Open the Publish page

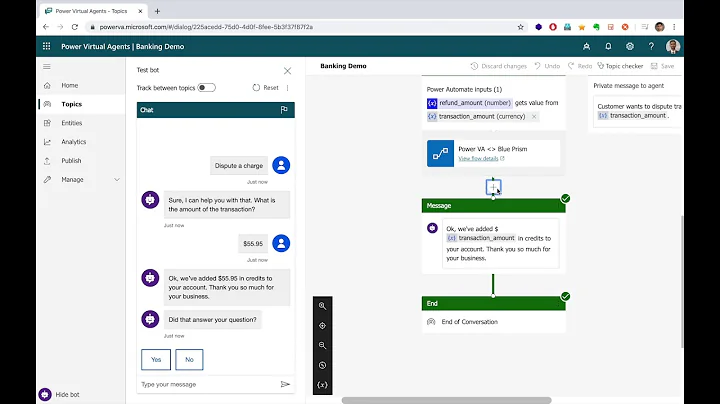point(71,161)
